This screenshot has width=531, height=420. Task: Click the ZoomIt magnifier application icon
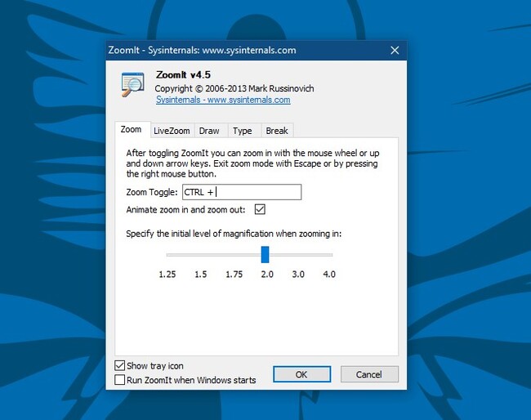click(132, 85)
